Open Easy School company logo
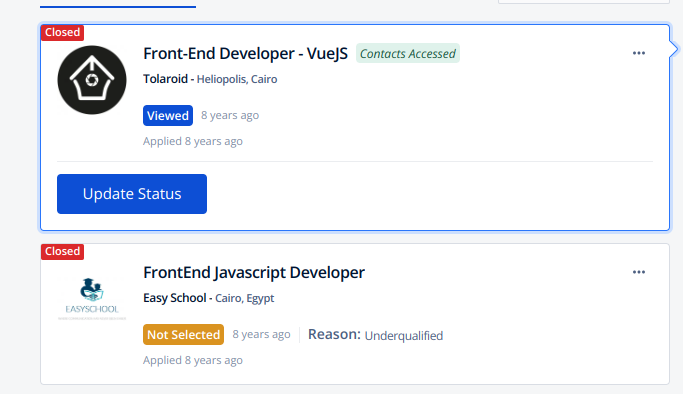The width and height of the screenshot is (683, 394). 92,299
